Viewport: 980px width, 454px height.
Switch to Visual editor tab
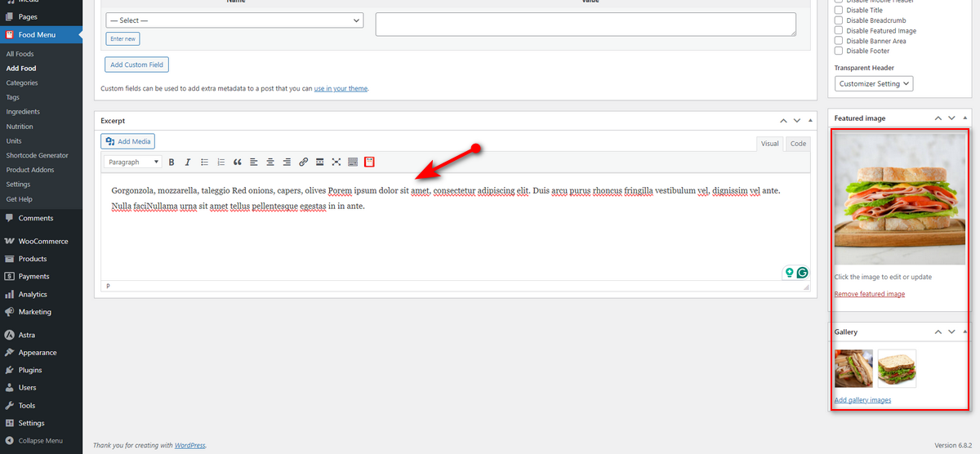click(769, 144)
